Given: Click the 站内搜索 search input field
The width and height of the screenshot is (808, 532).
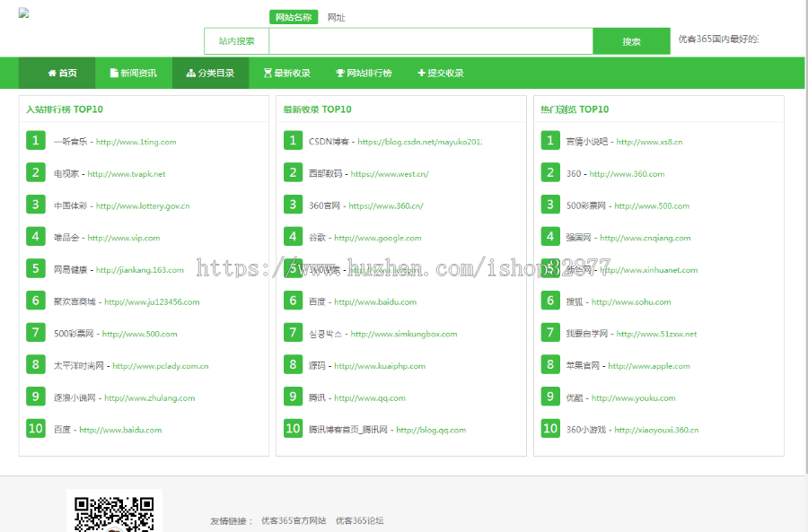Looking at the screenshot, I should tap(430, 41).
